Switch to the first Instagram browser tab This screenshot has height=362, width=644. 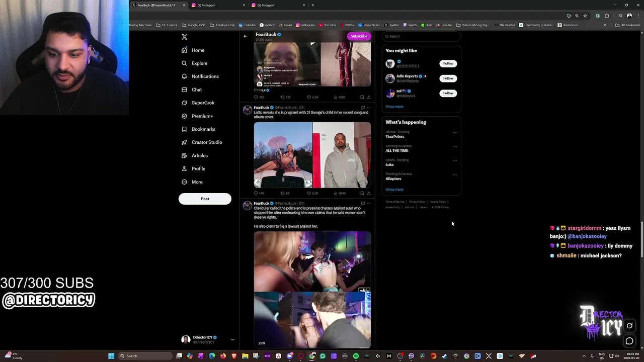218,5
